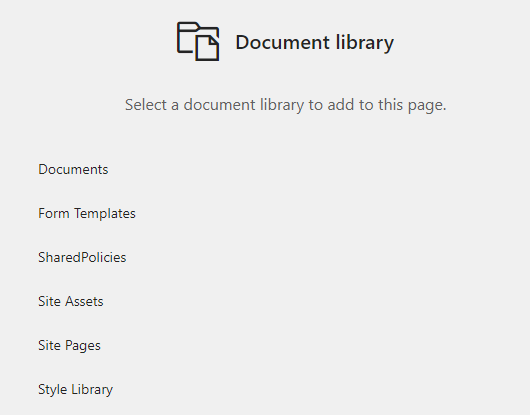530x415 pixels.
Task: Add Style Library to this page
Action: (75, 389)
